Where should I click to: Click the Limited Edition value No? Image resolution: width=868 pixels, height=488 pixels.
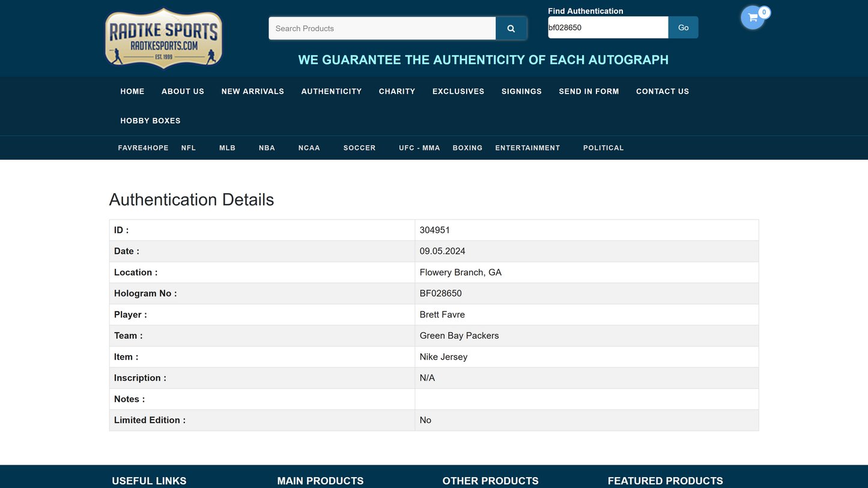pos(425,420)
